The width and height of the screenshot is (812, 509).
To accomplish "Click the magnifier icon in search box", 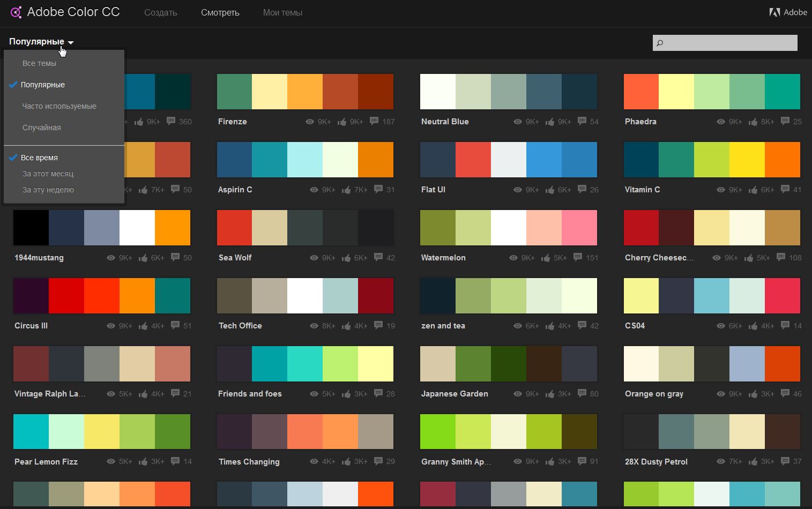I will [660, 43].
